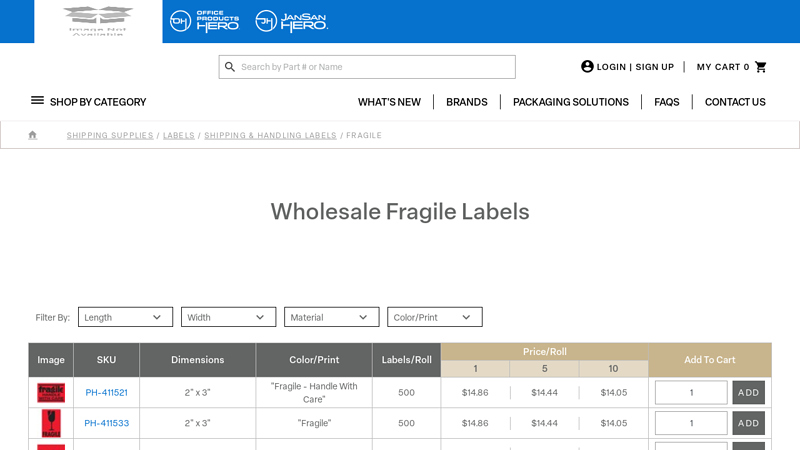Expand the Length filter dropdown
The height and width of the screenshot is (450, 800).
pos(126,317)
